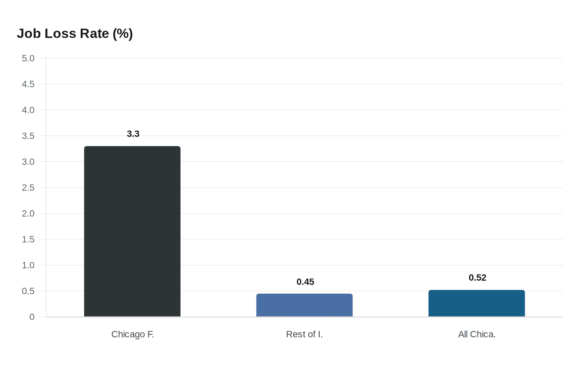Click the All Chica. axis label
The height and width of the screenshot is (370, 588).
[477, 334]
